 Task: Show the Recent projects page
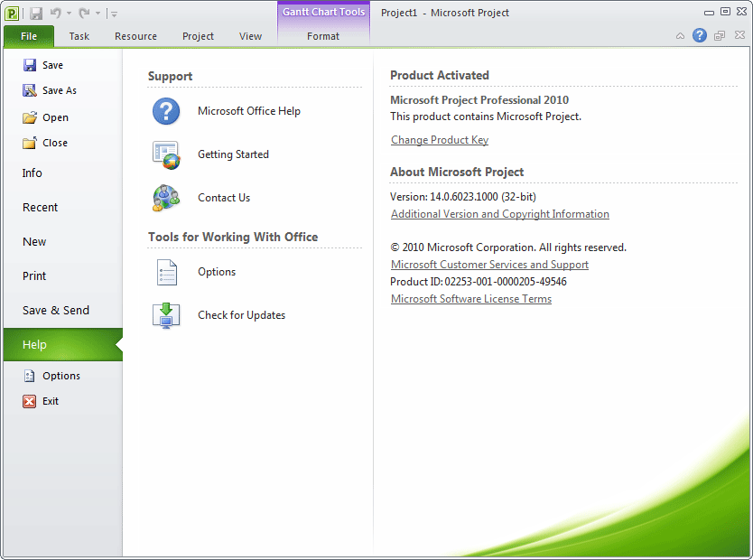[40, 208]
